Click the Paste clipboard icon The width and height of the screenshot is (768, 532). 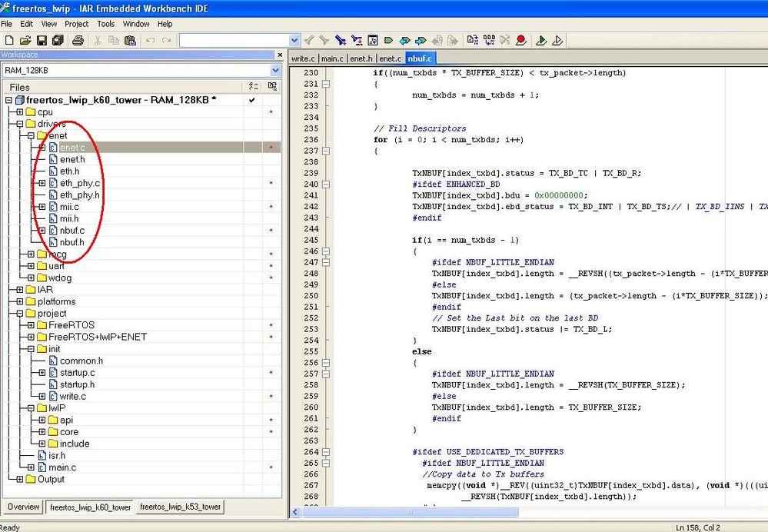coord(130,40)
